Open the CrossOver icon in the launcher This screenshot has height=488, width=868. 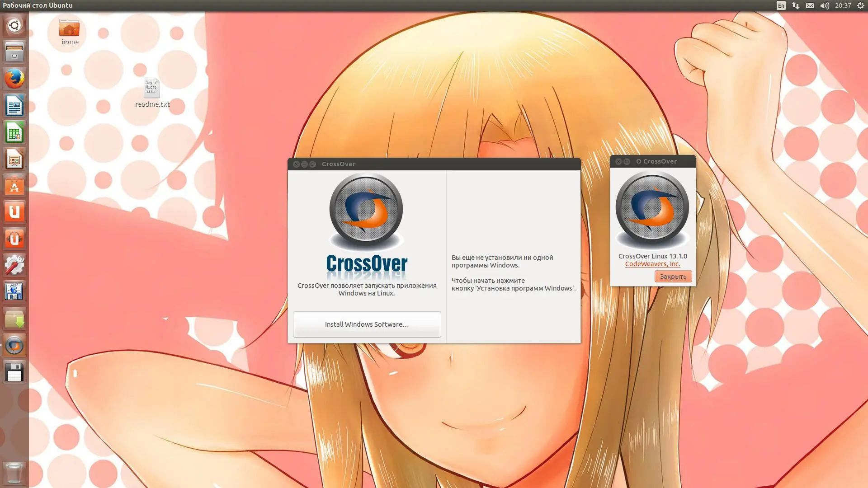coord(14,346)
